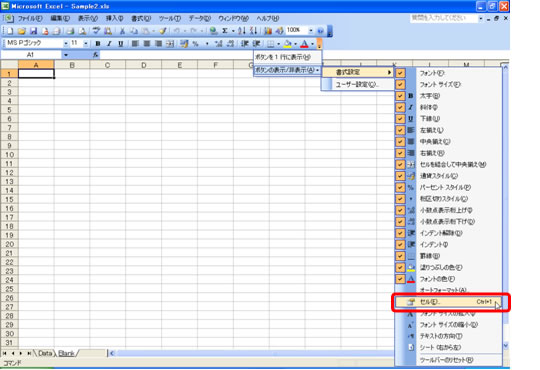Click the Increase Indent toolbar icon
This screenshot has height=370, width=540.
(256, 44)
